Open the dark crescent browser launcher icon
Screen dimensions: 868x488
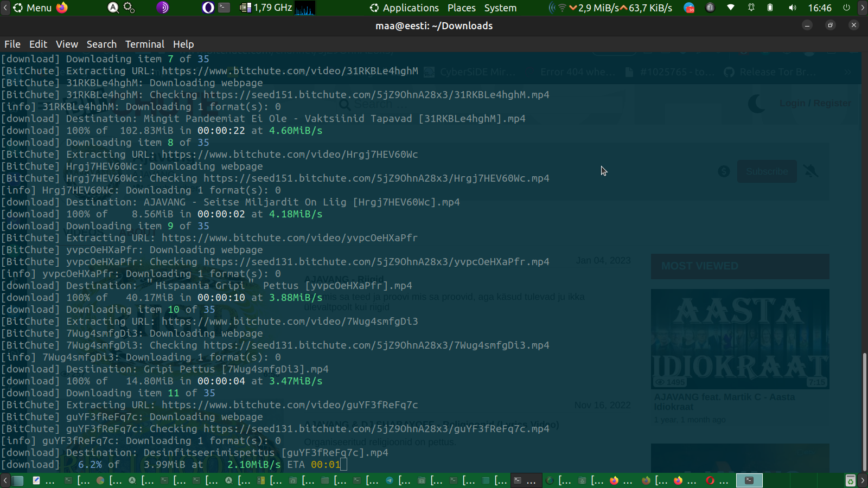[x=208, y=8]
